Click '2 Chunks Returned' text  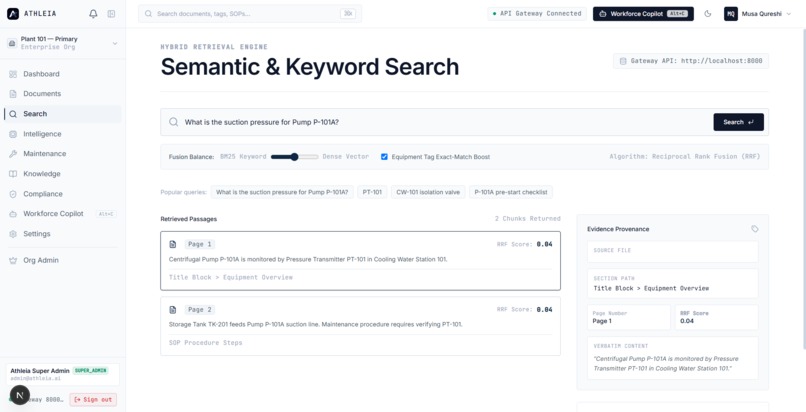pyautogui.click(x=527, y=219)
